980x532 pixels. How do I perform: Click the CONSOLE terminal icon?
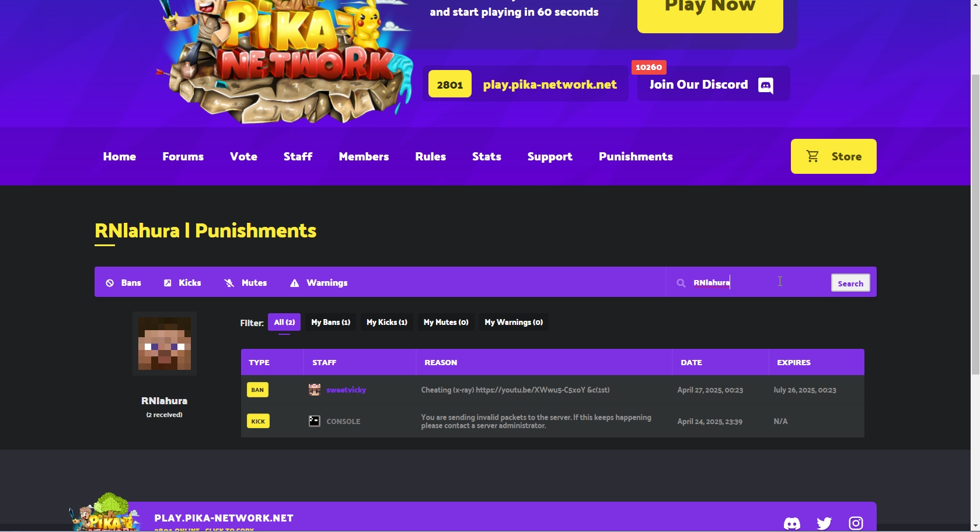pos(315,421)
